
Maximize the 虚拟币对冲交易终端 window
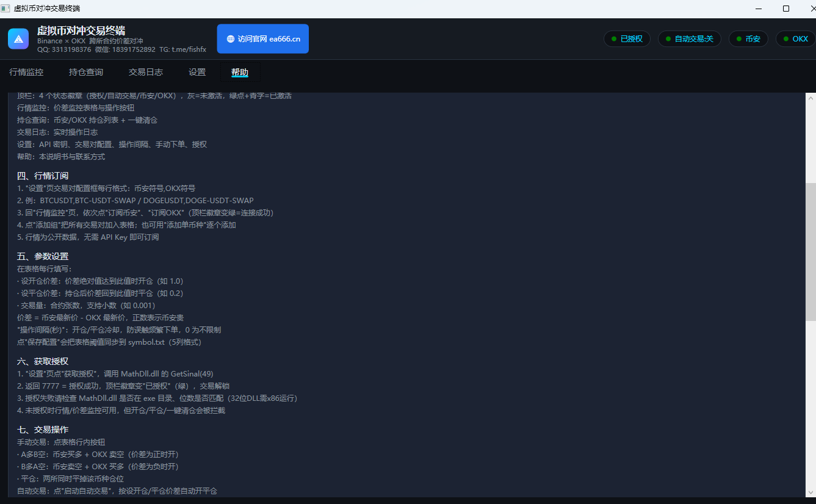(786, 9)
